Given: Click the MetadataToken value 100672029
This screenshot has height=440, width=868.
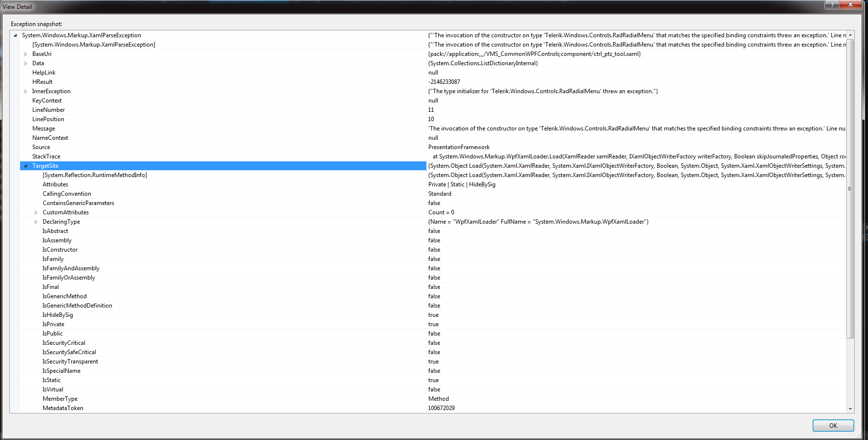Looking at the screenshot, I should (441, 408).
